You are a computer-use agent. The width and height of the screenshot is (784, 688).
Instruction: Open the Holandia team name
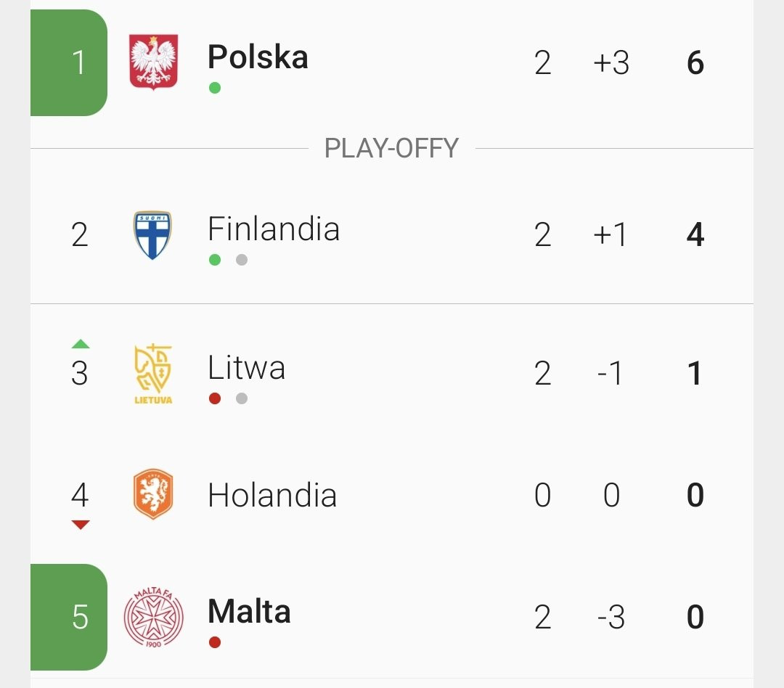click(272, 496)
